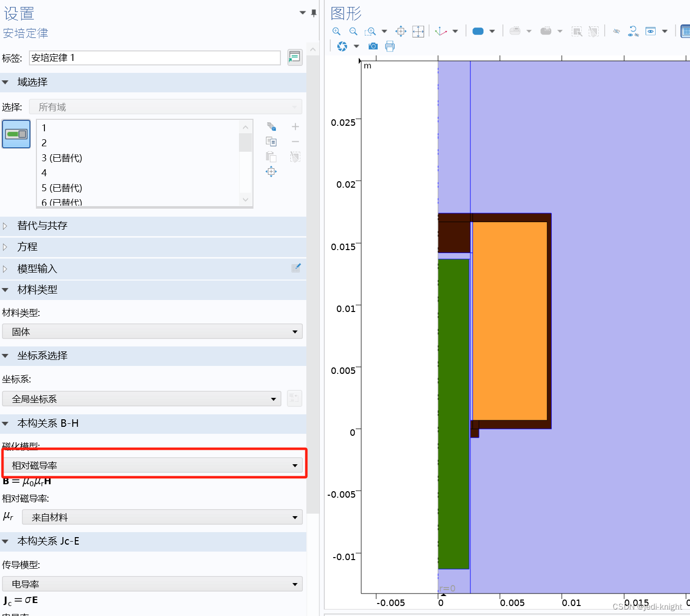Click the reset hiding icon

tap(633, 31)
